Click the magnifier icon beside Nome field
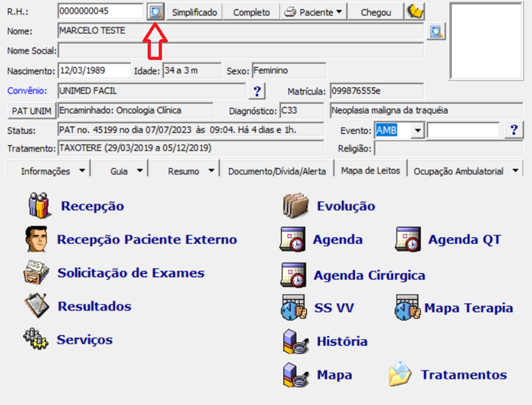Image resolution: width=532 pixels, height=405 pixels. pyautogui.click(x=436, y=31)
